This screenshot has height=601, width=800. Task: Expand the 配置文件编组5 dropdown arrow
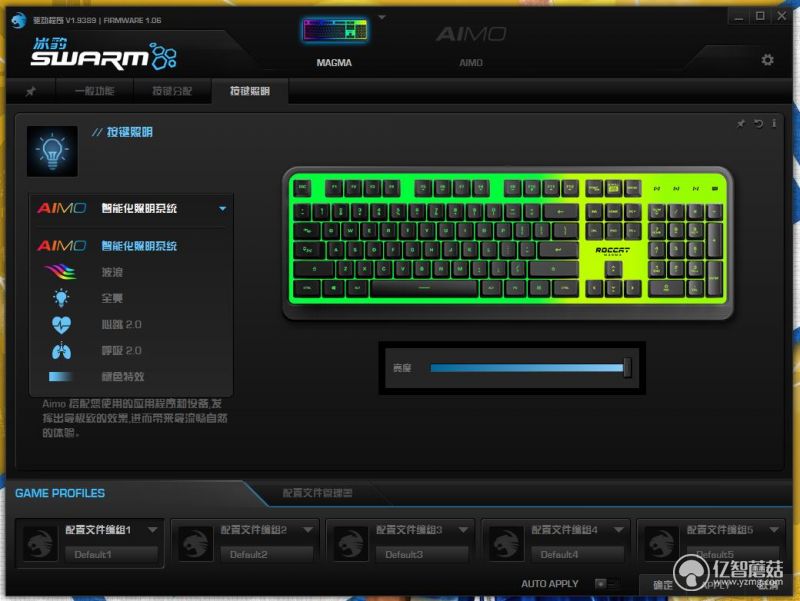point(774,530)
